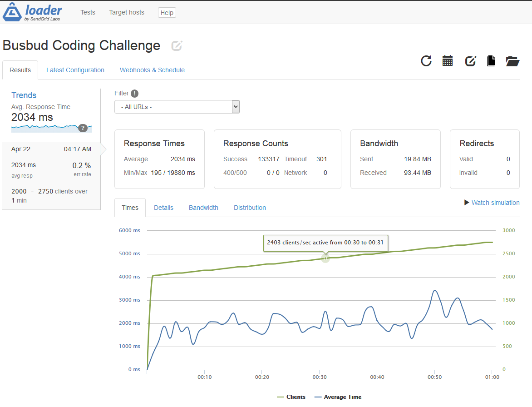Viewport: 532px width, 407px height.
Task: Click the Help button
Action: click(167, 13)
